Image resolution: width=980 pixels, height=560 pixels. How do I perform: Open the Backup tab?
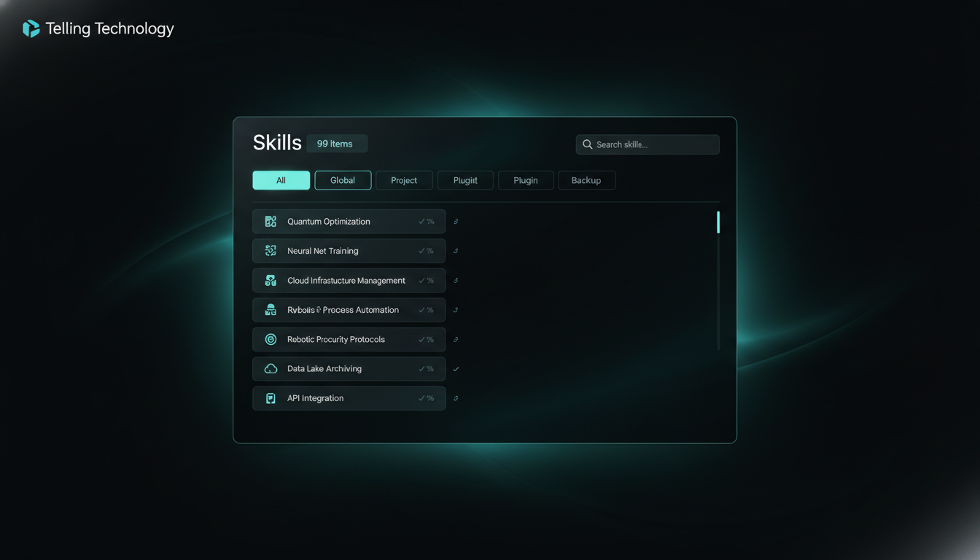pos(586,180)
